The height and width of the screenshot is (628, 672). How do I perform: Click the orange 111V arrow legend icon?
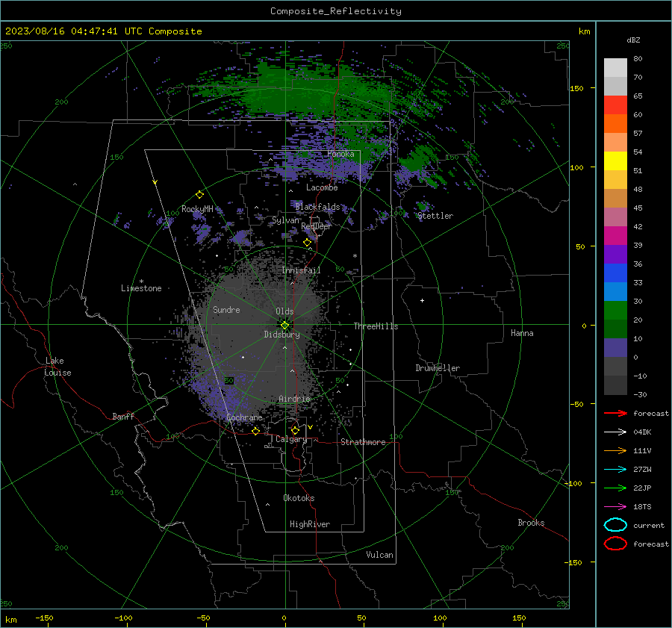click(x=615, y=450)
